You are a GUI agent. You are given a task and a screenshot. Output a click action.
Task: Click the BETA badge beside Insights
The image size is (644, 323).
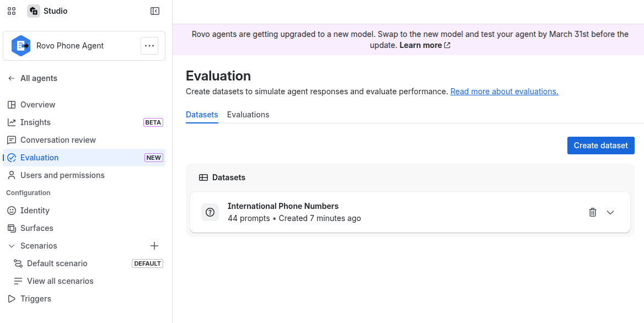click(153, 122)
